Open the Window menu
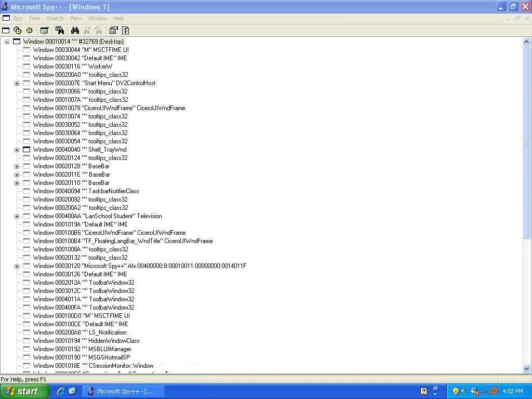This screenshot has width=532, height=399. point(97,18)
